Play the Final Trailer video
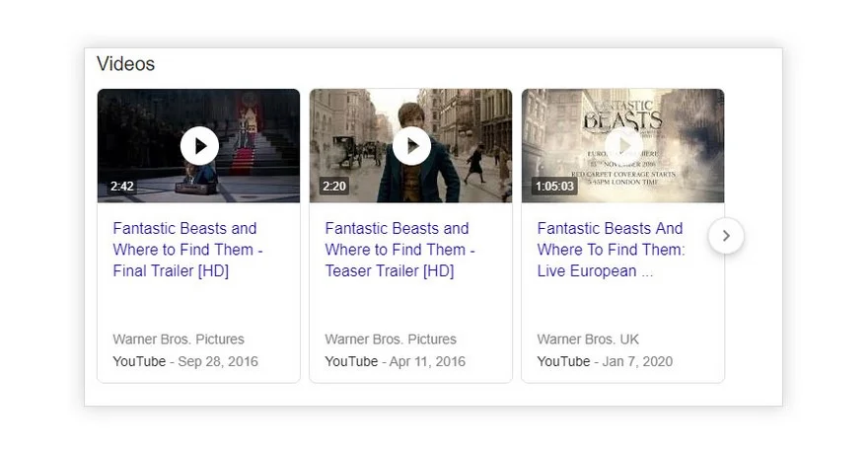This screenshot has height=455, width=868. [x=199, y=146]
